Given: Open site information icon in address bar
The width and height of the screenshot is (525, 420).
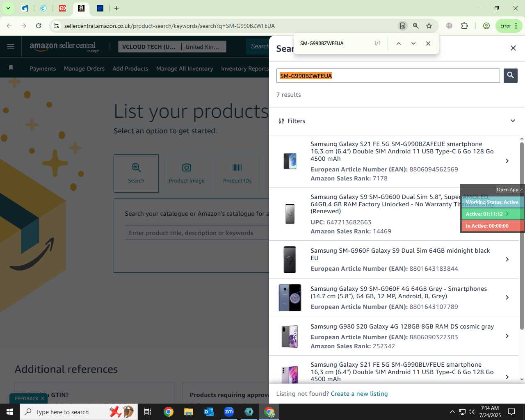Looking at the screenshot, I should pos(56,26).
